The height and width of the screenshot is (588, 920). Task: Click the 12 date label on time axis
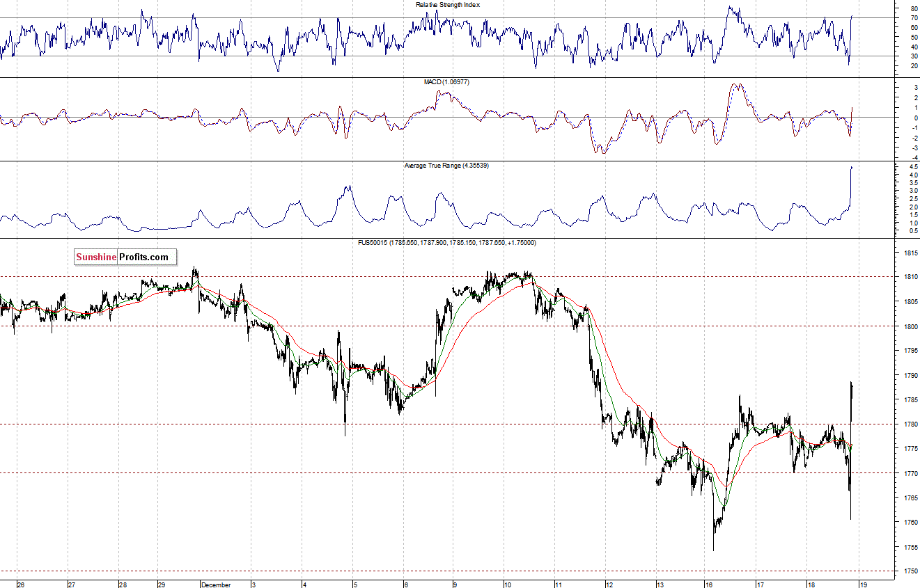pos(609,585)
